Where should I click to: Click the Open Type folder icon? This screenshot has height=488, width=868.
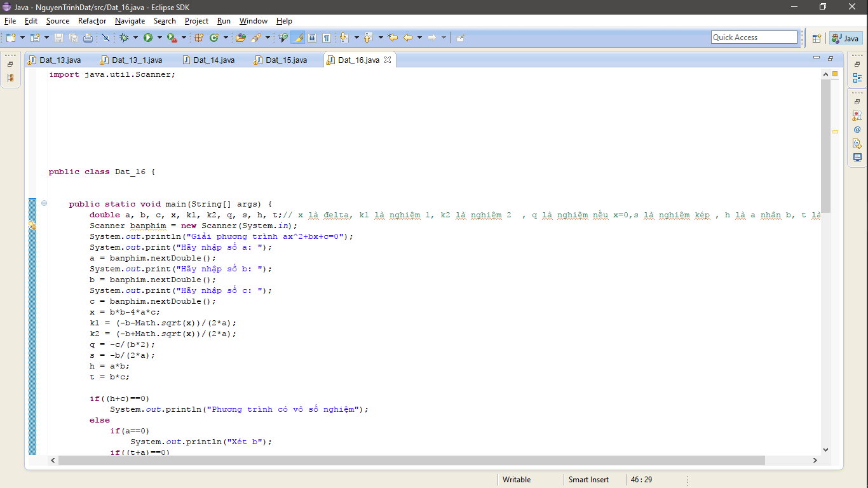[x=241, y=37]
